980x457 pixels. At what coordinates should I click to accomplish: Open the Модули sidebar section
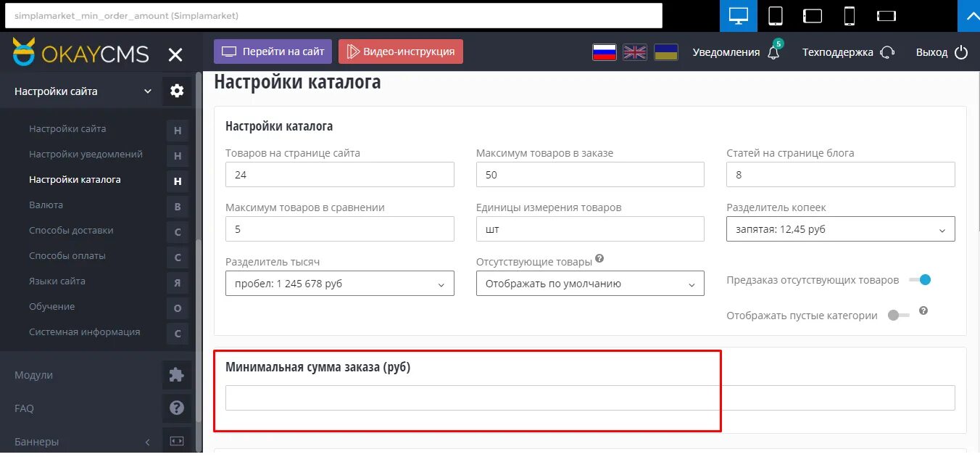(x=33, y=375)
